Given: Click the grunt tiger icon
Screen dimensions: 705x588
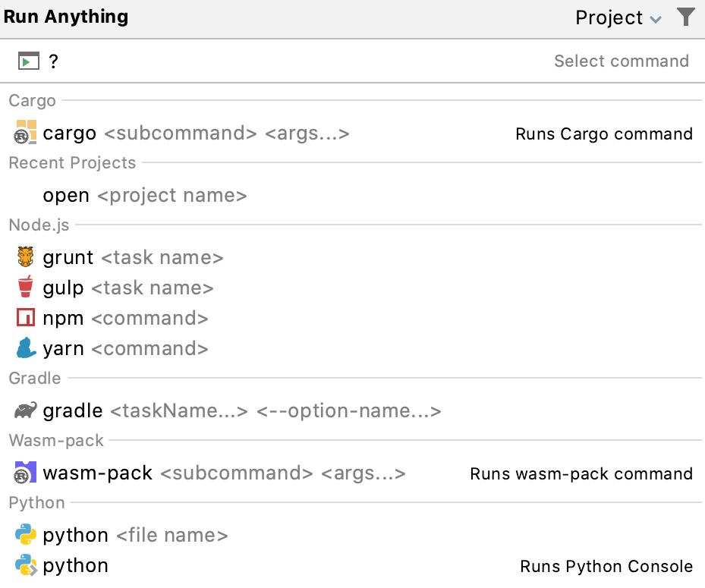Looking at the screenshot, I should [x=27, y=257].
